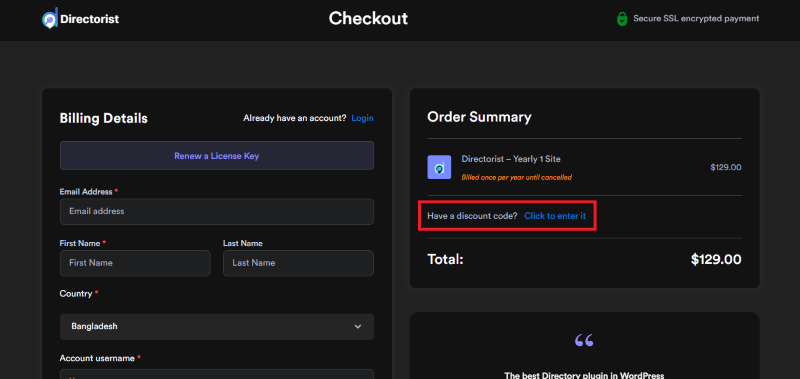The height and width of the screenshot is (379, 800).
Task: Click the $129.00 item price
Action: tap(726, 167)
